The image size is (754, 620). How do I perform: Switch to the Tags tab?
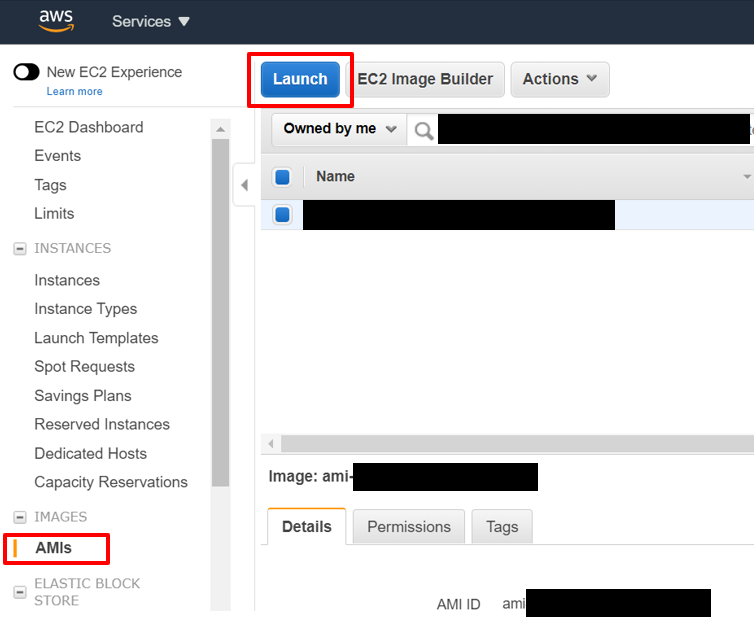(502, 527)
